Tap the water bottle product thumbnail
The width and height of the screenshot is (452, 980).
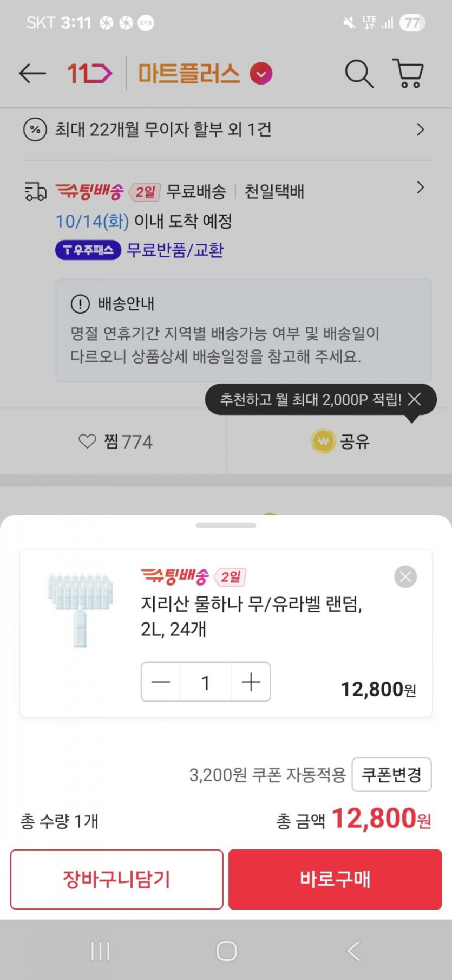(x=80, y=609)
